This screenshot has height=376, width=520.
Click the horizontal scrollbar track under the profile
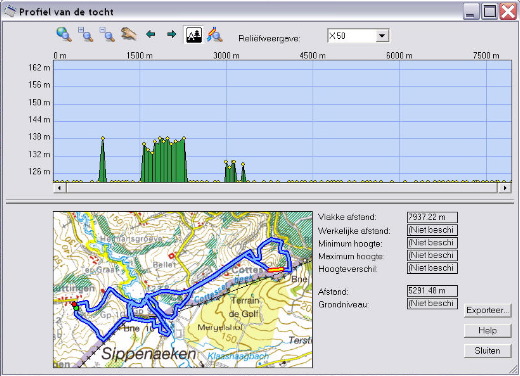pyautogui.click(x=282, y=188)
